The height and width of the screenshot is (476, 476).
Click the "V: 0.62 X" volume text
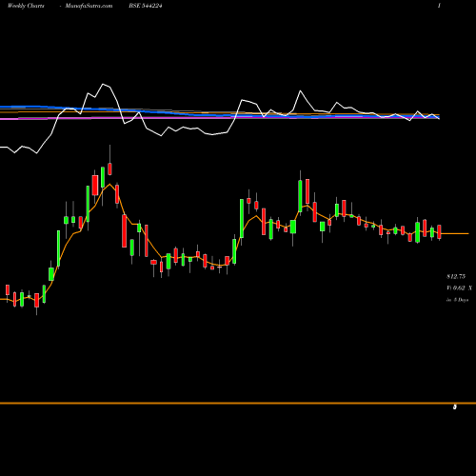(x=459, y=288)
